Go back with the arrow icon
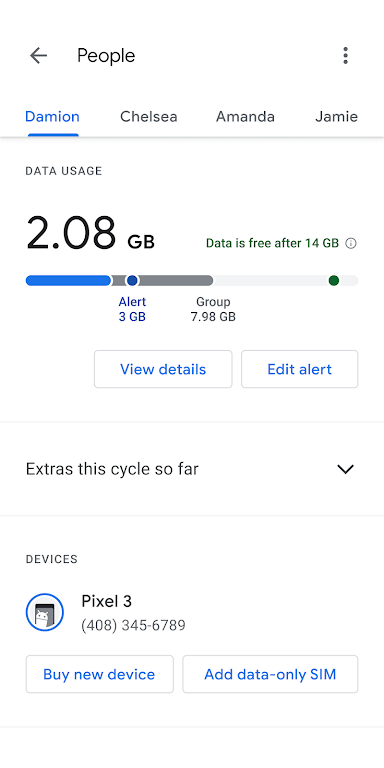 click(x=38, y=56)
